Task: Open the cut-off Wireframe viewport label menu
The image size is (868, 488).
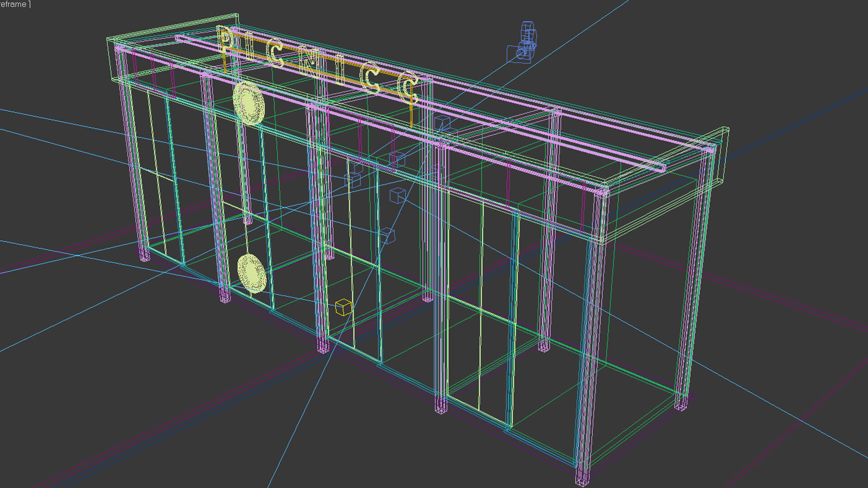Action: (x=14, y=4)
